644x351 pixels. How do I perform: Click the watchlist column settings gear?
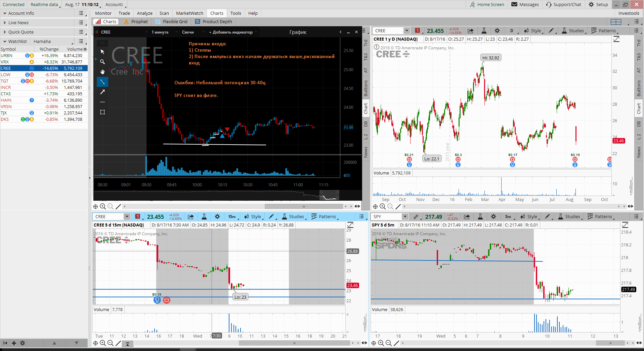(x=85, y=49)
